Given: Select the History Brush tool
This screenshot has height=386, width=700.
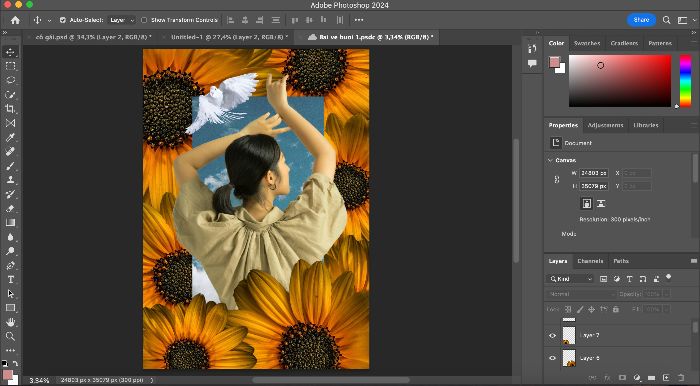Looking at the screenshot, I should [10, 194].
